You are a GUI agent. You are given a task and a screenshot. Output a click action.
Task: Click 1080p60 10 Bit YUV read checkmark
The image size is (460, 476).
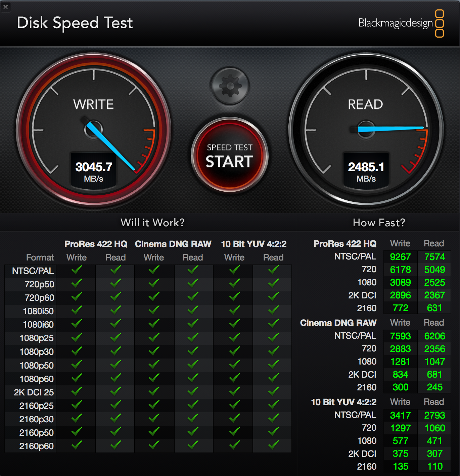(273, 378)
